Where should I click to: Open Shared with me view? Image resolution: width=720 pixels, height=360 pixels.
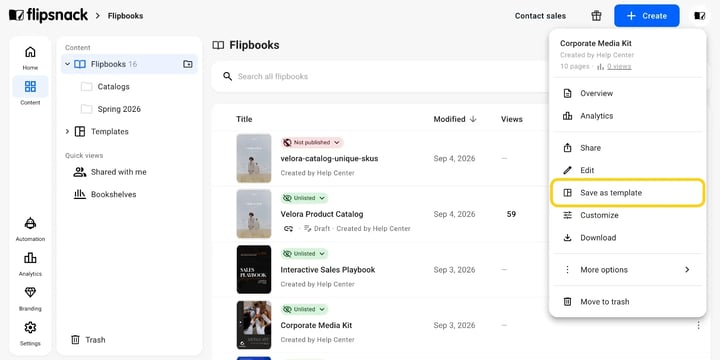click(110, 172)
